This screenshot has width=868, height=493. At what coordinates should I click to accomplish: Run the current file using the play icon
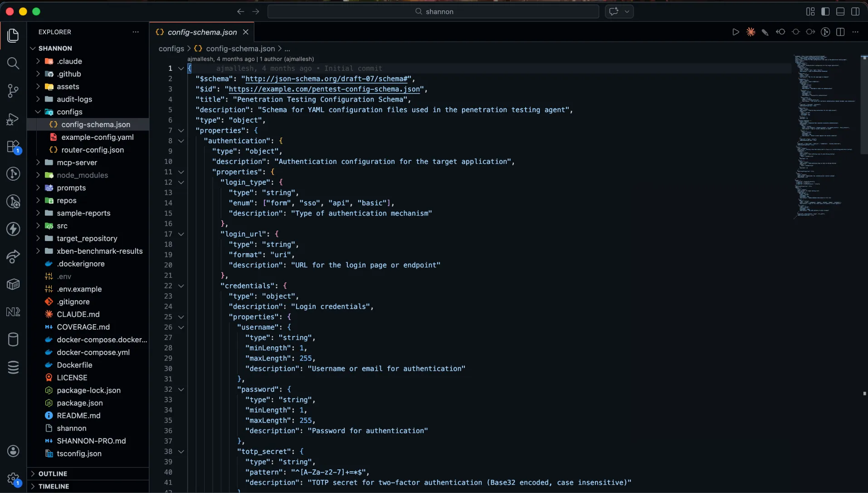click(x=736, y=32)
